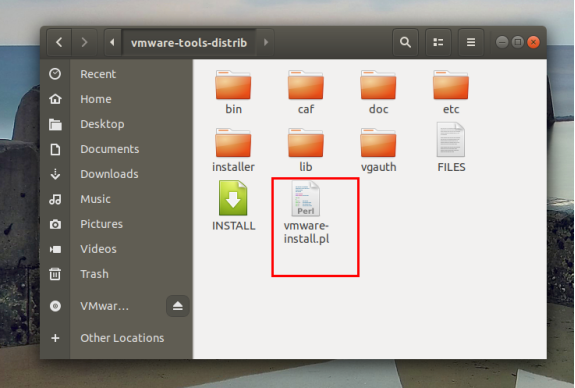Open Downloads in sidebar
Viewport: 575px width, 388px height.
109,174
